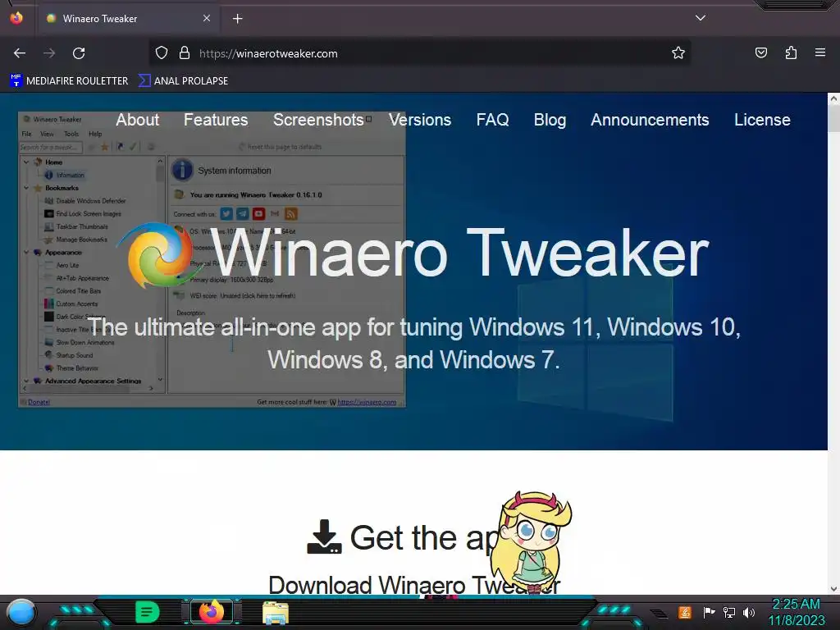Open the Features nav menu item

pos(216,120)
